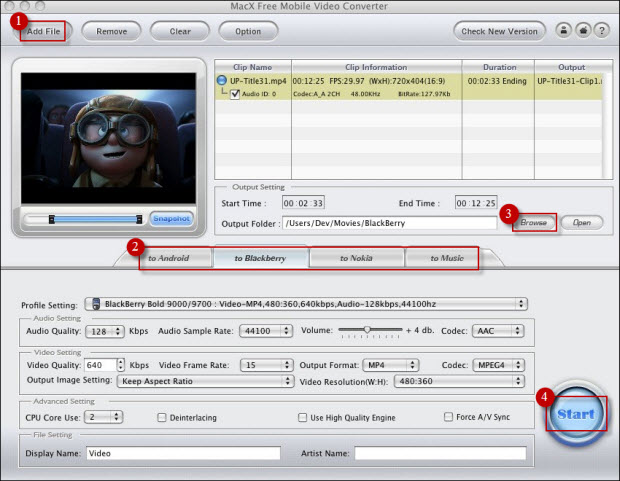This screenshot has height=481, width=620.
Task: Clear the clip list with Clear button
Action: (x=180, y=31)
